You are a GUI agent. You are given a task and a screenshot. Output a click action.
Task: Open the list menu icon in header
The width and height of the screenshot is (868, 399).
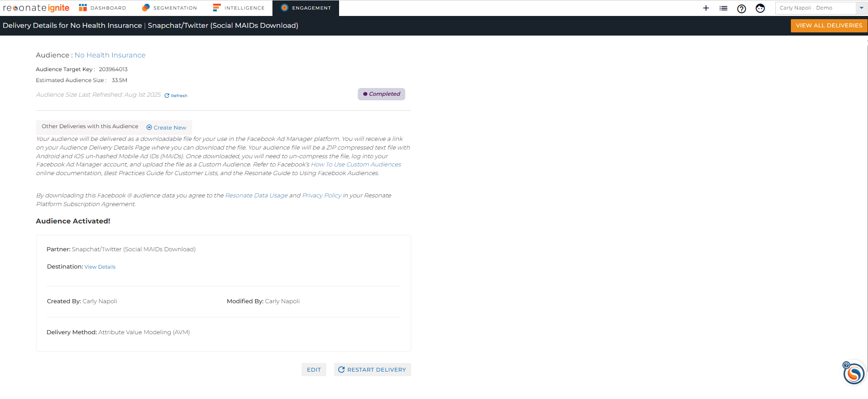pos(723,8)
